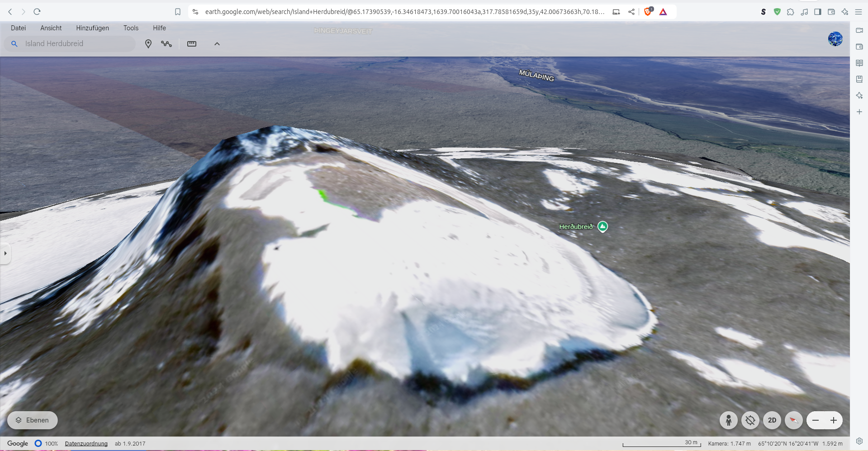The width and height of the screenshot is (868, 451).
Task: Zoom in with the plus button
Action: (834, 420)
